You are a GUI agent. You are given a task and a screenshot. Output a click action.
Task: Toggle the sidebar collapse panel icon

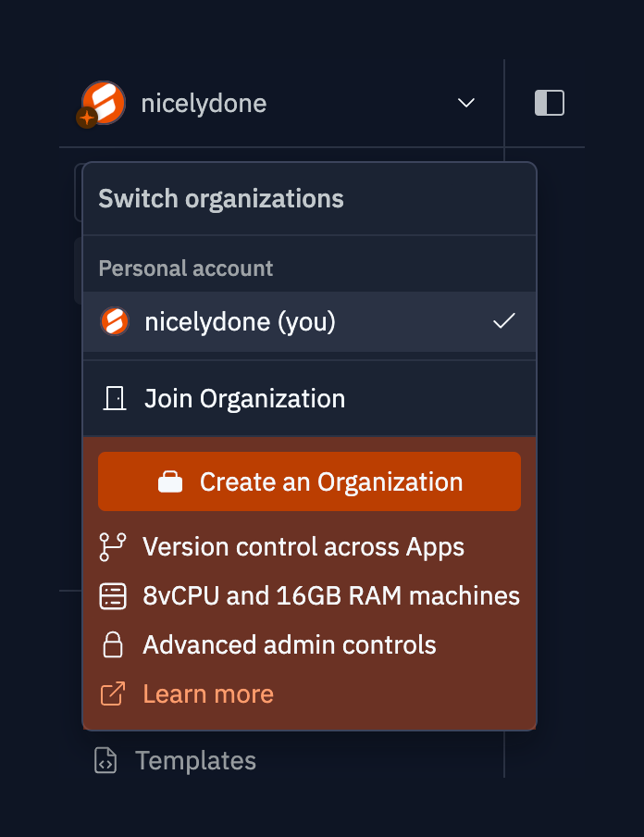click(x=549, y=103)
